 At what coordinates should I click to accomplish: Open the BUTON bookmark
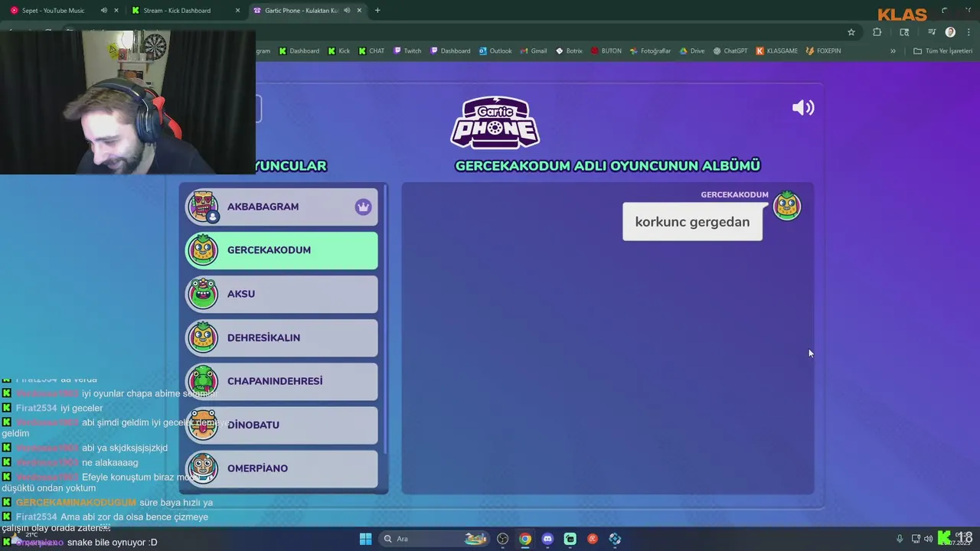coord(606,51)
